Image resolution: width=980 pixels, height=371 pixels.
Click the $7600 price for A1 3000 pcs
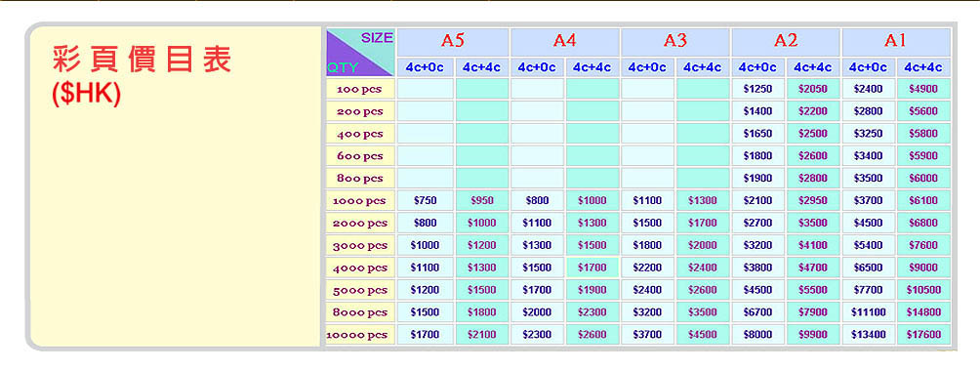click(x=923, y=245)
